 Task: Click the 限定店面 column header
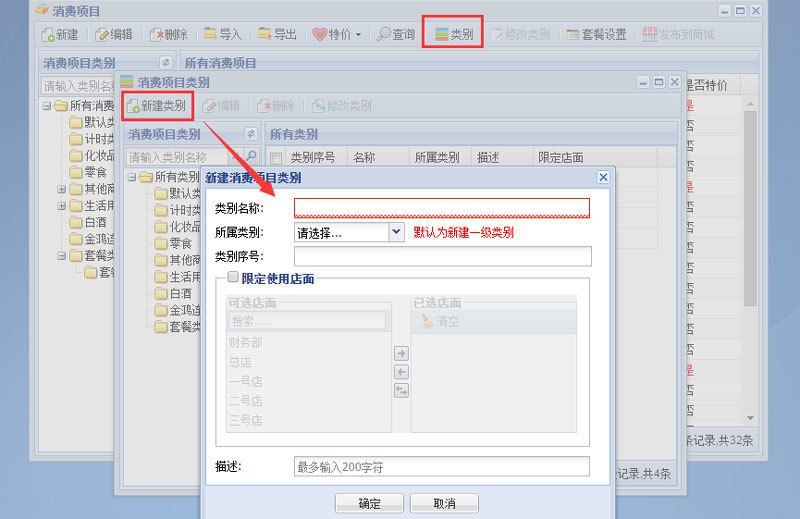tap(595, 158)
